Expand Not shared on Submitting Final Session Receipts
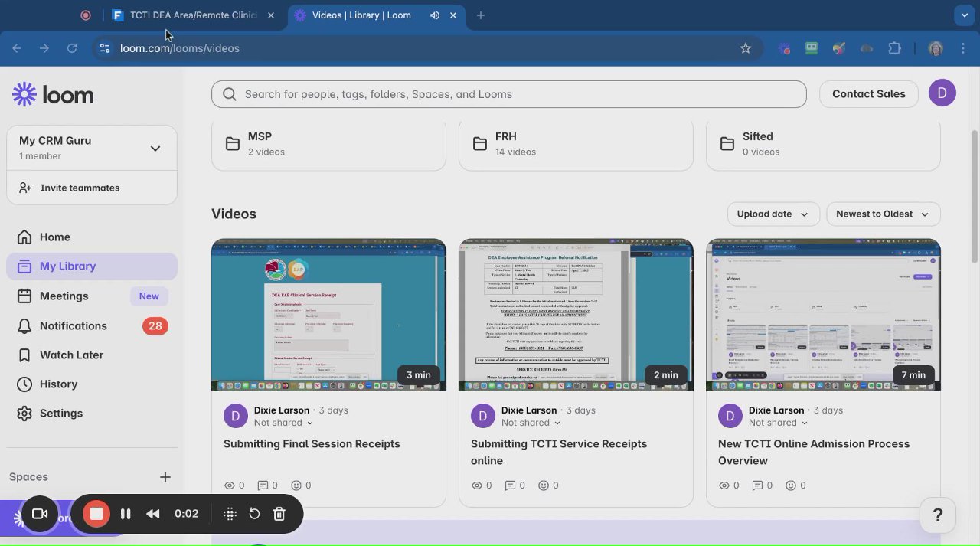The width and height of the screenshot is (980, 546). click(283, 423)
